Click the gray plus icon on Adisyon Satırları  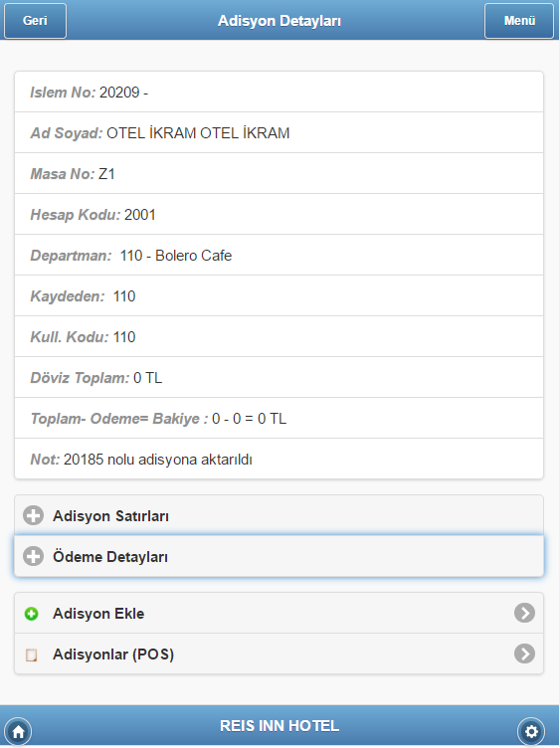click(x=34, y=515)
